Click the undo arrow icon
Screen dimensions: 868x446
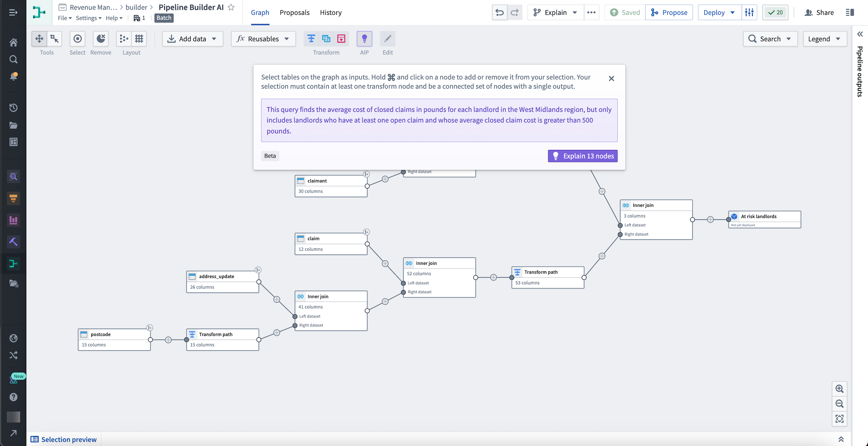pyautogui.click(x=498, y=12)
